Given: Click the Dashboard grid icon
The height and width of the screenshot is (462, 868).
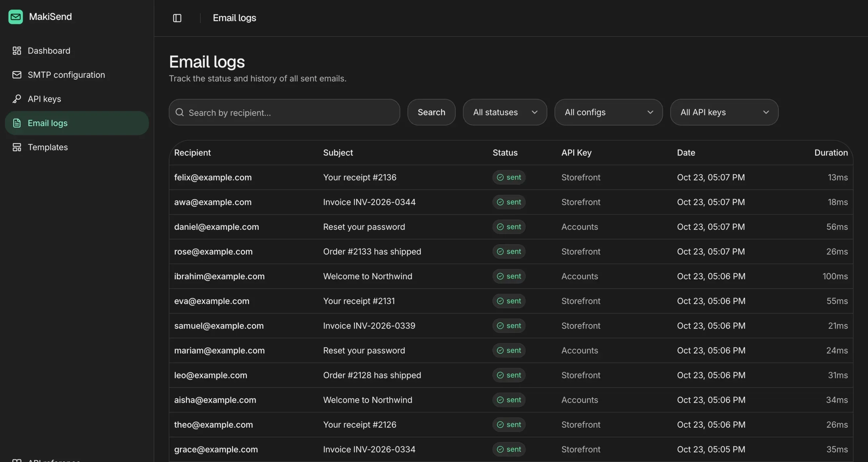Looking at the screenshot, I should click(x=17, y=51).
